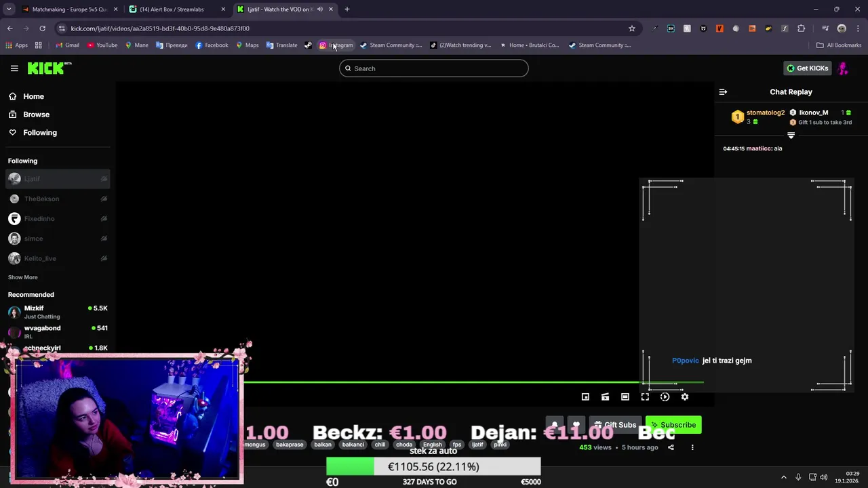Click the green Subscribe button

pos(673,425)
